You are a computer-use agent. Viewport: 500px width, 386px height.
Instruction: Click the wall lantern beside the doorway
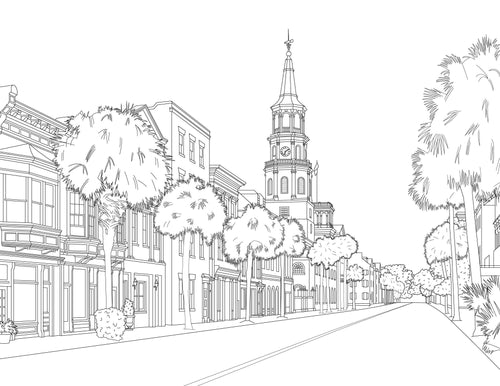[x=135, y=284]
